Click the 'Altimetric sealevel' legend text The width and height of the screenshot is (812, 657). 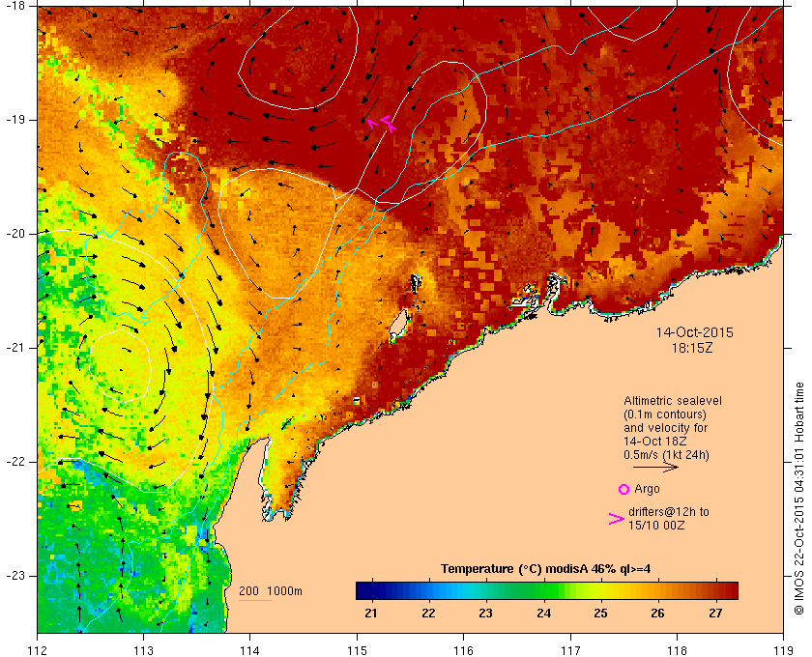click(x=673, y=401)
